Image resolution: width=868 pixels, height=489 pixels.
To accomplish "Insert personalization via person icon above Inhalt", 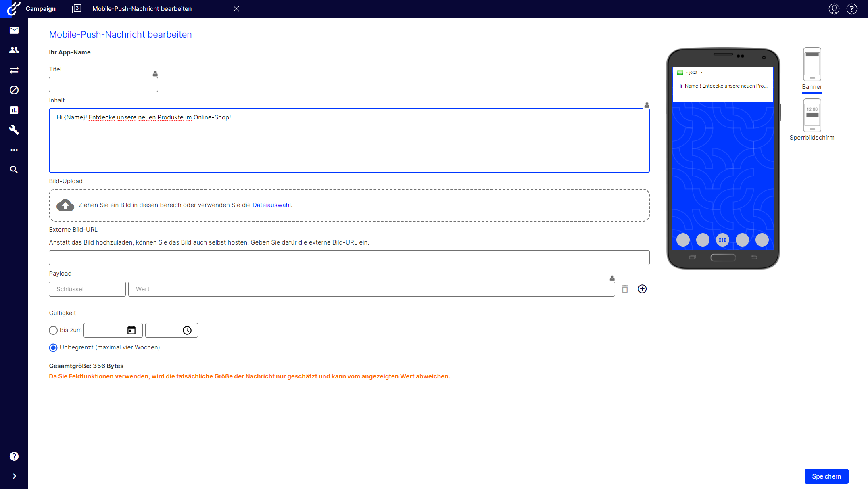I will coord(646,105).
